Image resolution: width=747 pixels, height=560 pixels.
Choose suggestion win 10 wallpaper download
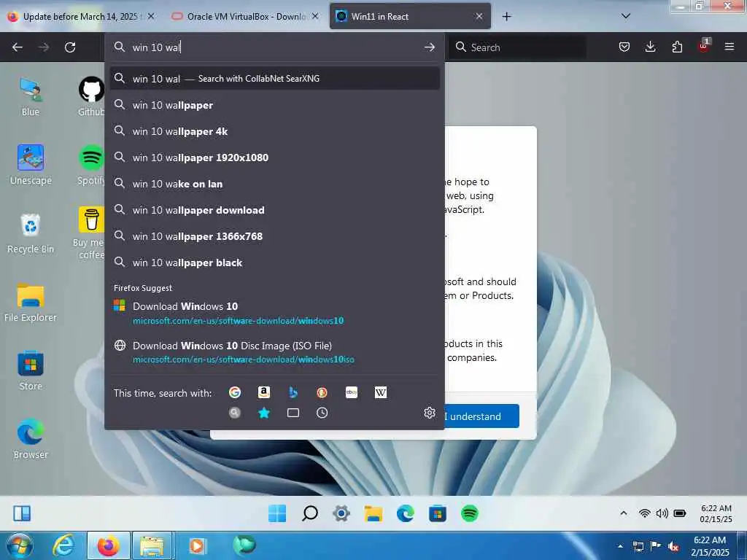(x=275, y=210)
